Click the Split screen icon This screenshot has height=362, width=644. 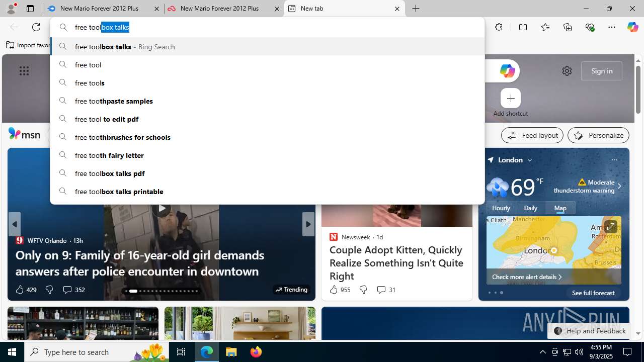(523, 27)
